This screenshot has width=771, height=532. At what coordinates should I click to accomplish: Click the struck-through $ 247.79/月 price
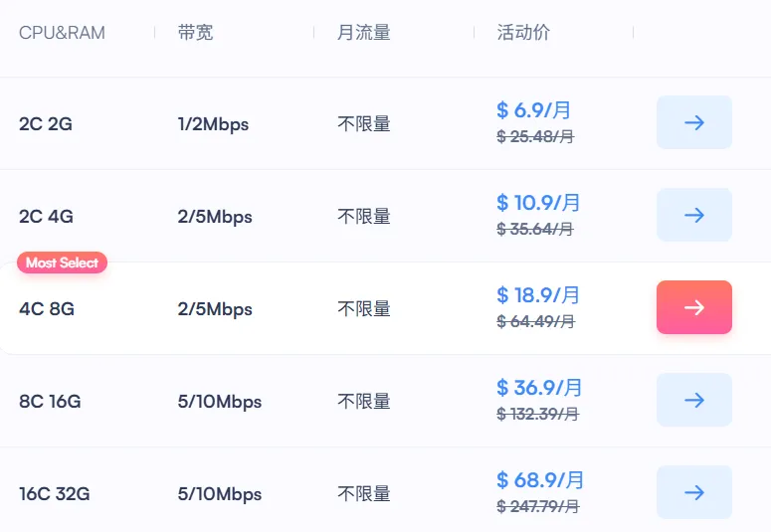(538, 506)
